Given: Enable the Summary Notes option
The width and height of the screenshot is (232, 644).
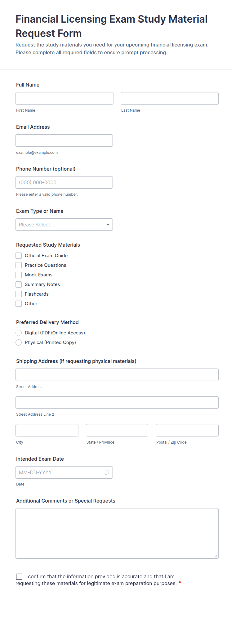Looking at the screenshot, I should (19, 284).
